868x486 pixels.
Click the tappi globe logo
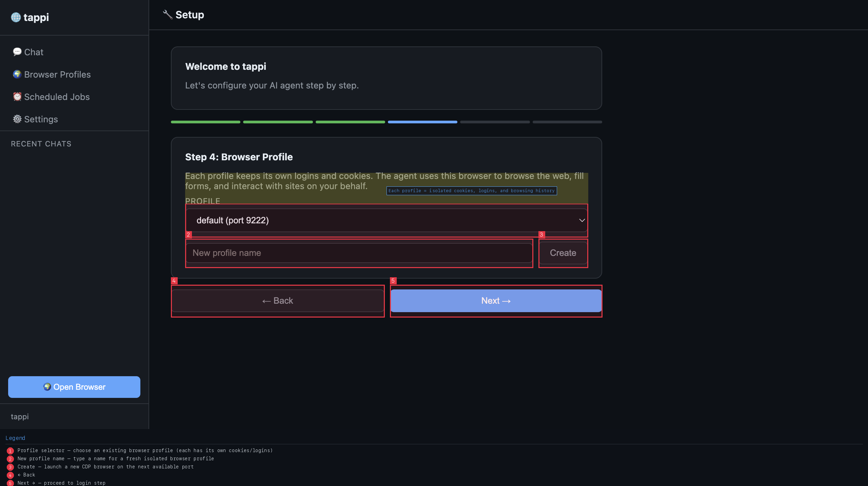16,17
